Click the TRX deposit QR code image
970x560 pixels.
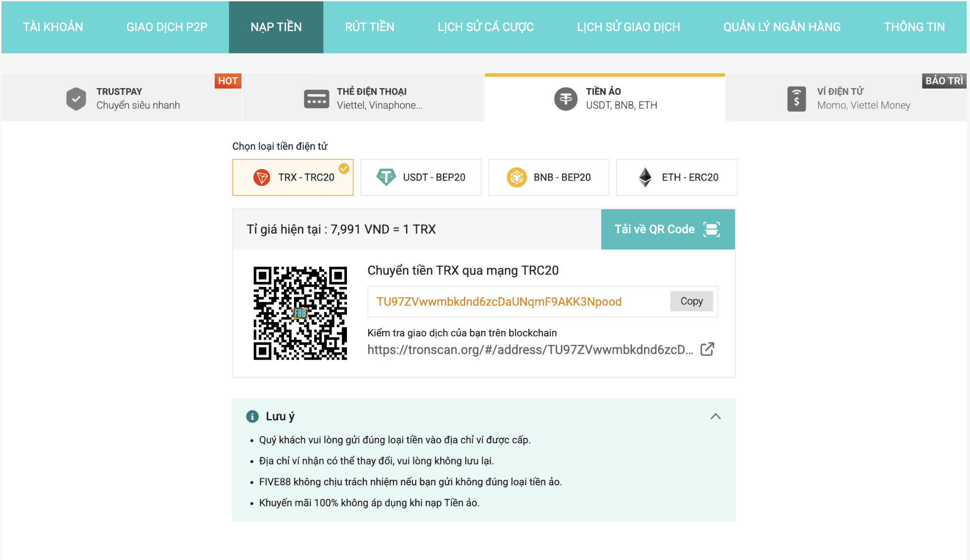pos(300,313)
